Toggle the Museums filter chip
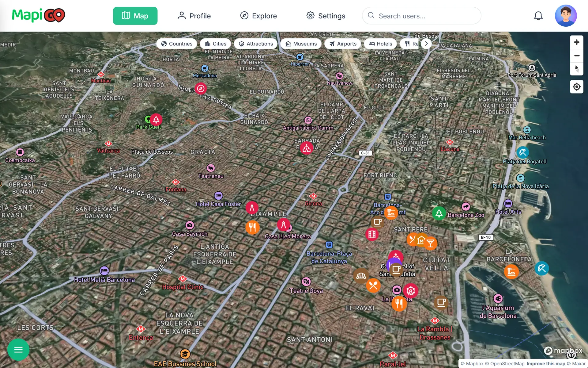This screenshot has height=368, width=588. click(301, 44)
